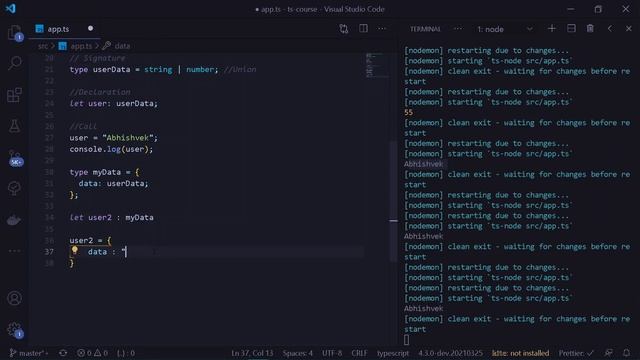Image resolution: width=640 pixels, height=360 pixels.
Task: Click terminal input cursor at bottom
Action: [407, 340]
